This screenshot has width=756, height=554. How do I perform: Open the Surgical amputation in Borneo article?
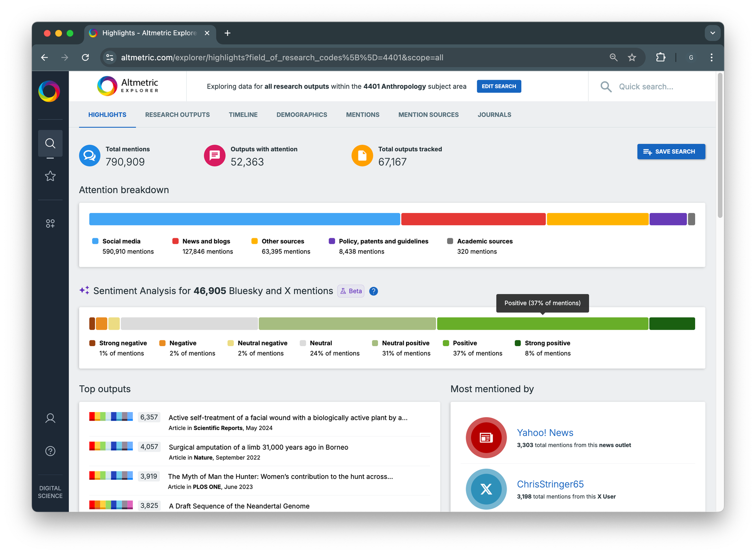coord(258,447)
